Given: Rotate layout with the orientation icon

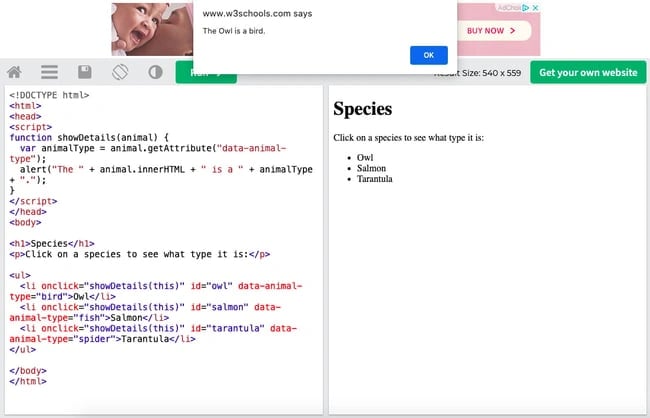Looking at the screenshot, I should 120,72.
